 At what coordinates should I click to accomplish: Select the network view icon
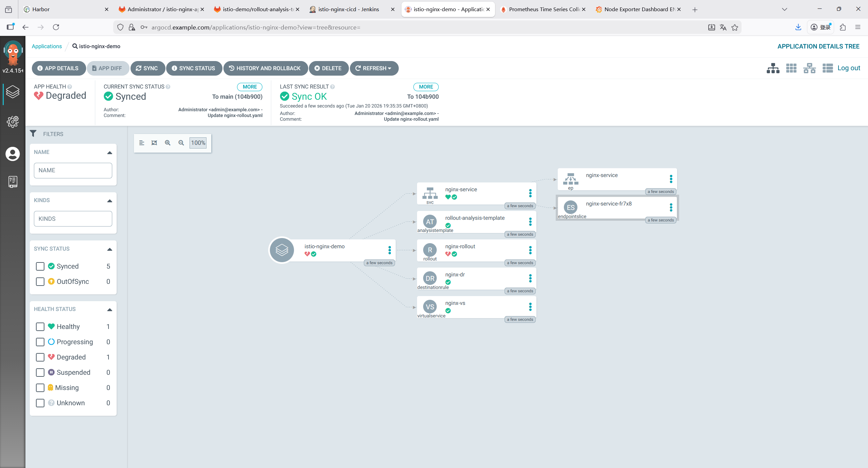click(809, 68)
